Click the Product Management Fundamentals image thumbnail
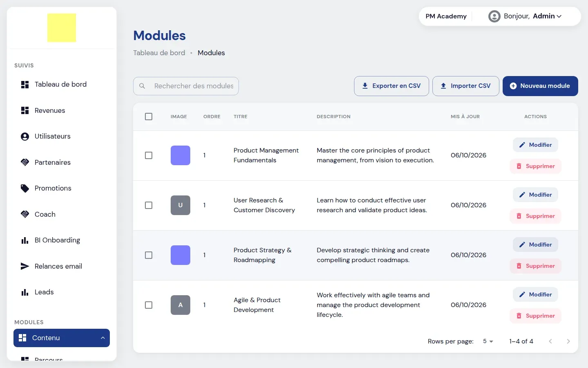 [x=180, y=155]
